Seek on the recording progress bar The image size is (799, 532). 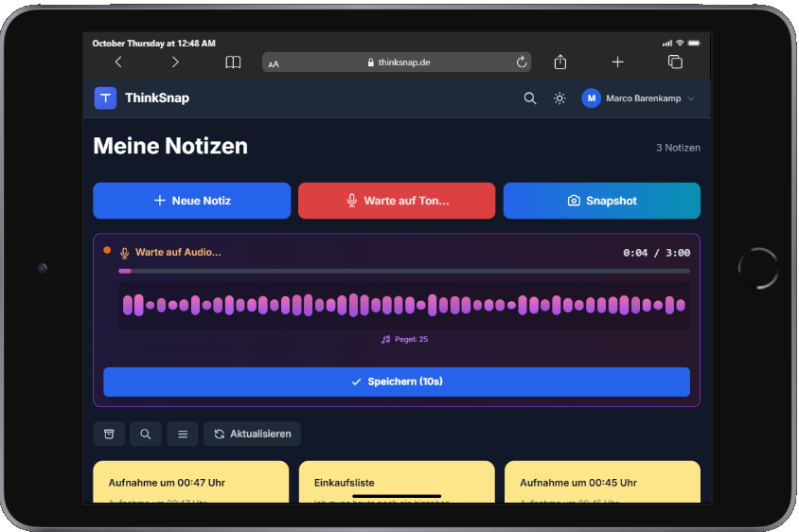(x=404, y=271)
